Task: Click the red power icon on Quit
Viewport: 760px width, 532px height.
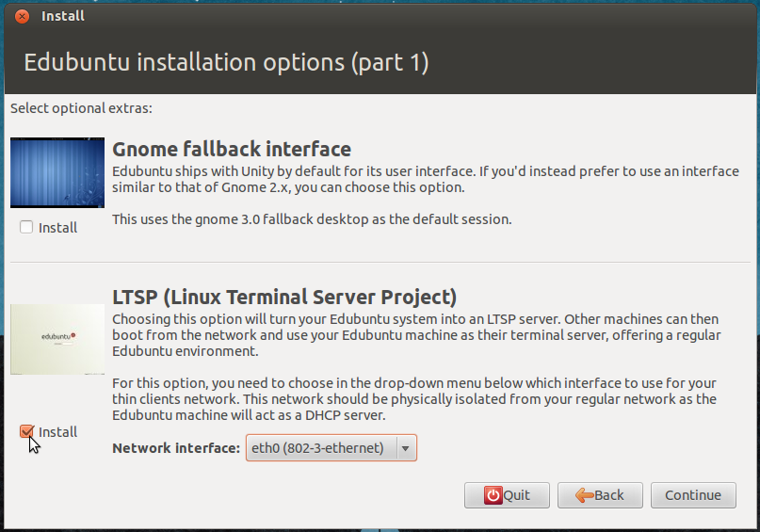Action: pyautogui.click(x=493, y=495)
